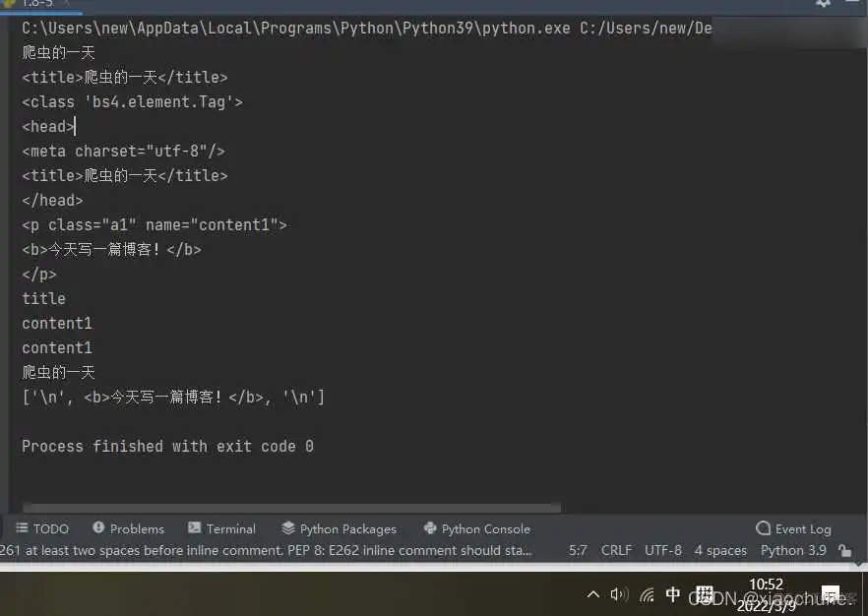Open the 4 spaces indent settings
Image resolution: width=868 pixels, height=616 pixels.
pyautogui.click(x=720, y=550)
